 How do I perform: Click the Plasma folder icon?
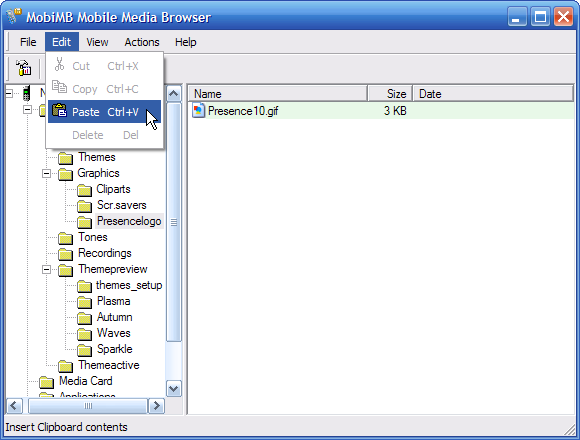tap(84, 302)
